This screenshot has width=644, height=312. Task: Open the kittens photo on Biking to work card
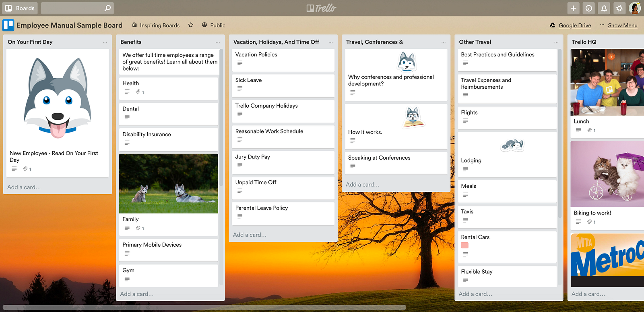click(607, 174)
